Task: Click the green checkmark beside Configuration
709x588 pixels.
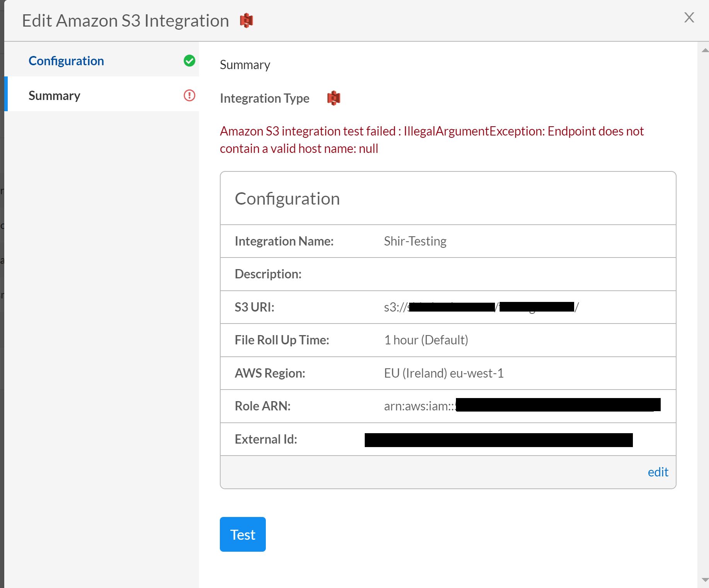Action: [189, 61]
